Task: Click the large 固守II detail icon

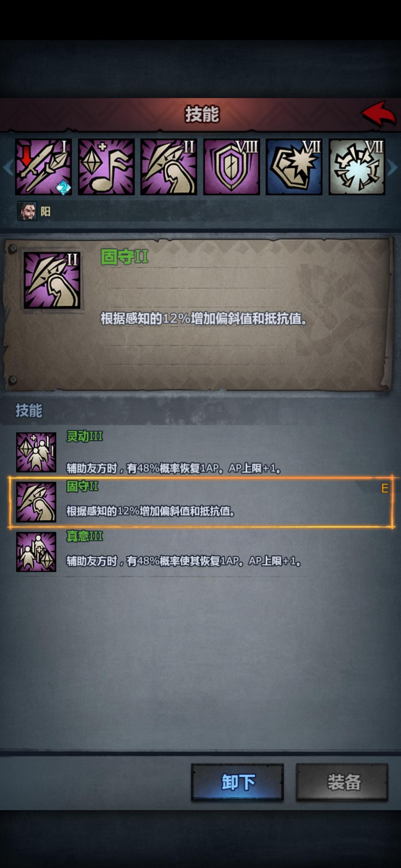Action: click(52, 280)
